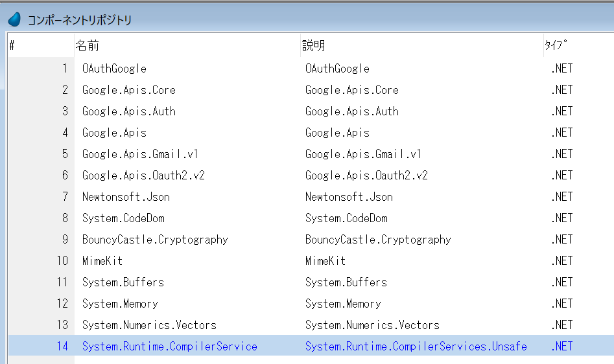Select Newtonsoft.Json component row name
The height and width of the screenshot is (364, 614).
126,197
